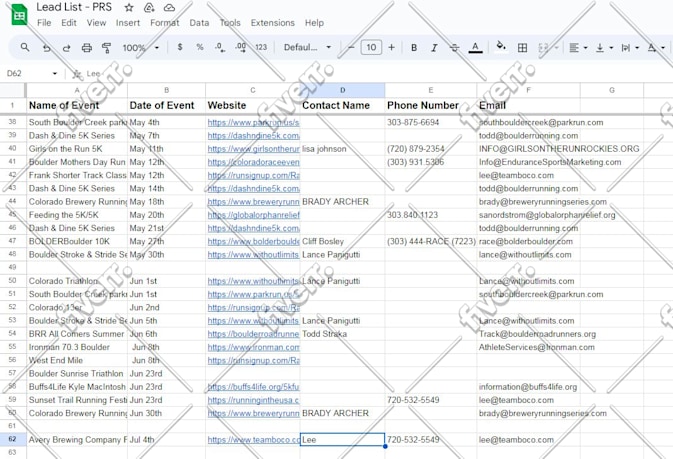Open the globalorphanrelief website link
Viewport: 673px width, 459px height.
254,215
